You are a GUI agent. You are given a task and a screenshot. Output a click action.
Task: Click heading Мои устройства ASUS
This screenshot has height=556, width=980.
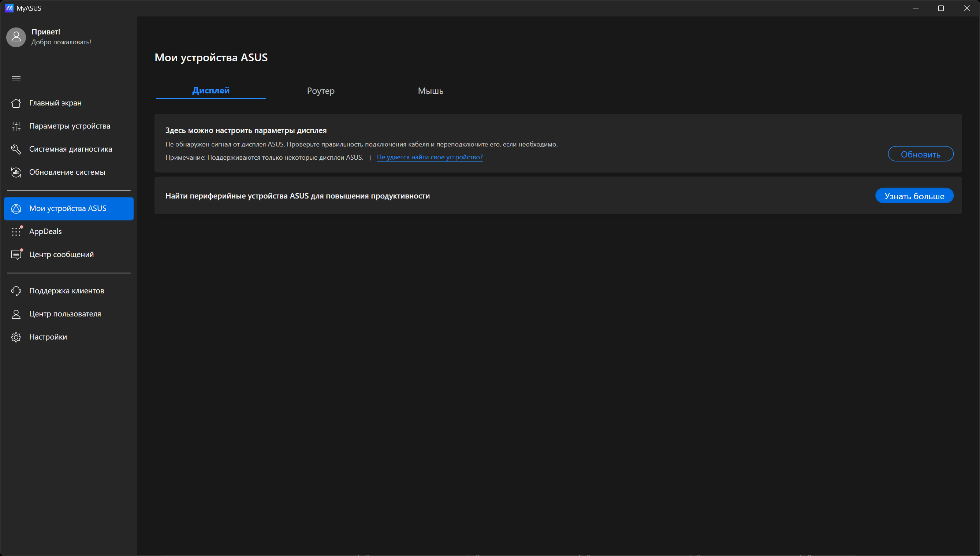[x=211, y=57]
